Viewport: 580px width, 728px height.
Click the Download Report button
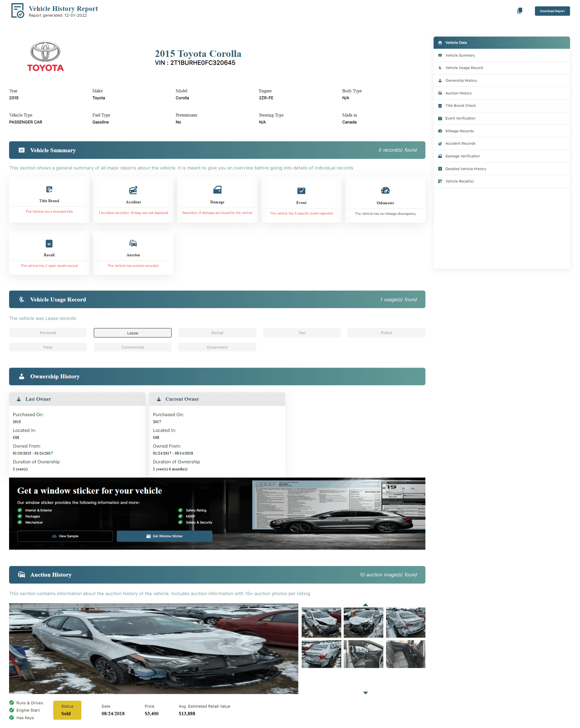tap(552, 11)
